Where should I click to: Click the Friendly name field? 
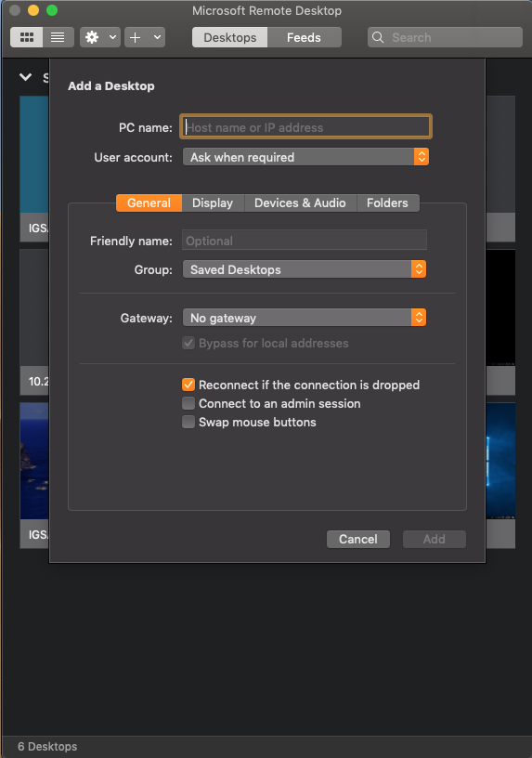pos(305,241)
